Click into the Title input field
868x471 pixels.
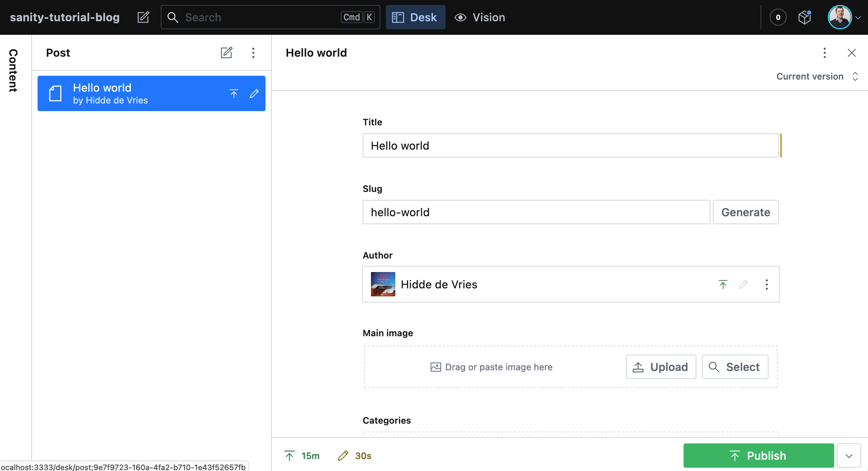(x=570, y=146)
